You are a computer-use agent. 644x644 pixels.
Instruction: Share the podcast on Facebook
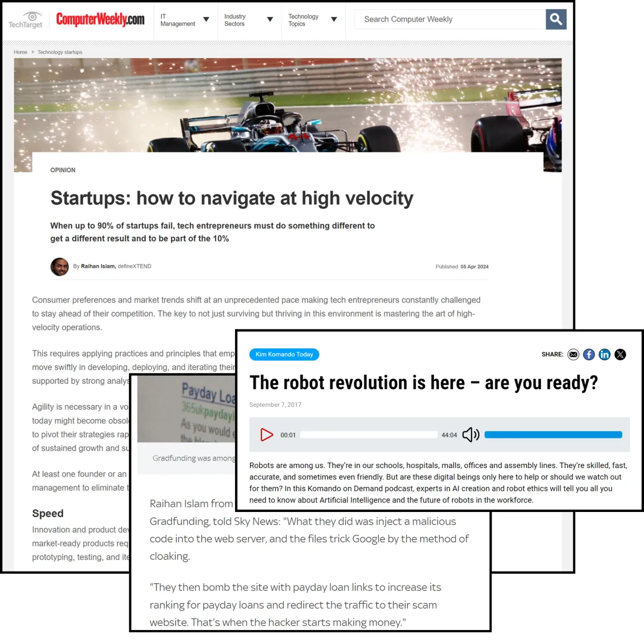pos(589,354)
